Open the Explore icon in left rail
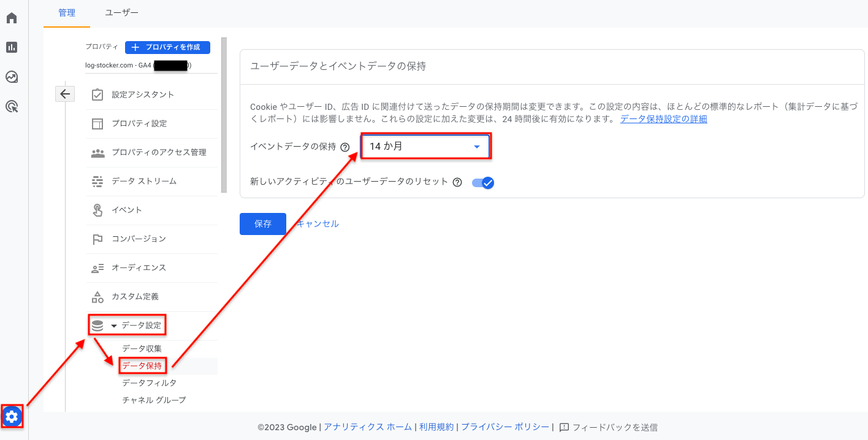 coord(12,77)
